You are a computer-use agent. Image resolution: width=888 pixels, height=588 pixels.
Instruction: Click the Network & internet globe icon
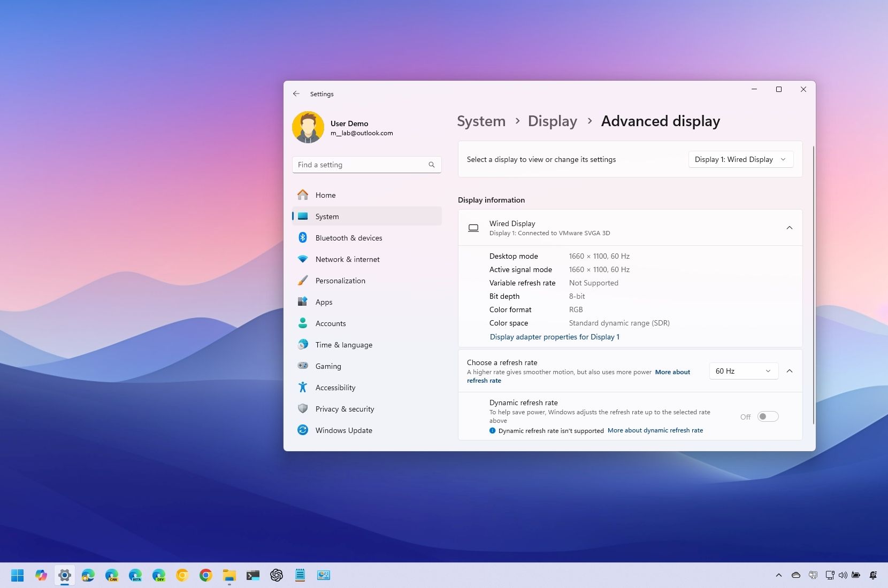point(303,259)
